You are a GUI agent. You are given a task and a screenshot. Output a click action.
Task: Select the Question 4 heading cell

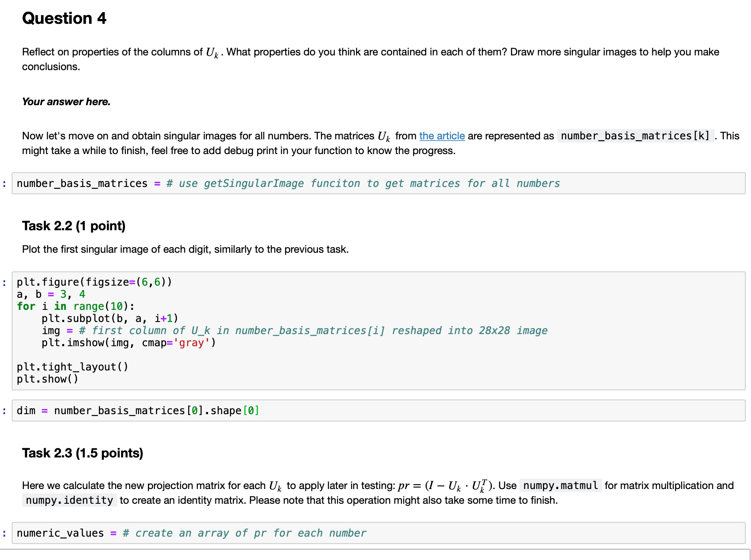click(64, 18)
